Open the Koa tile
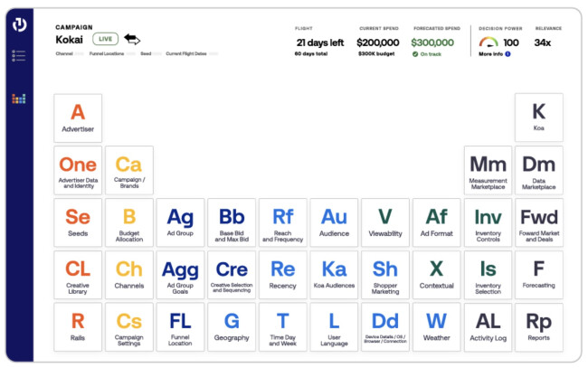This screenshot has width=588, height=368. (539, 118)
